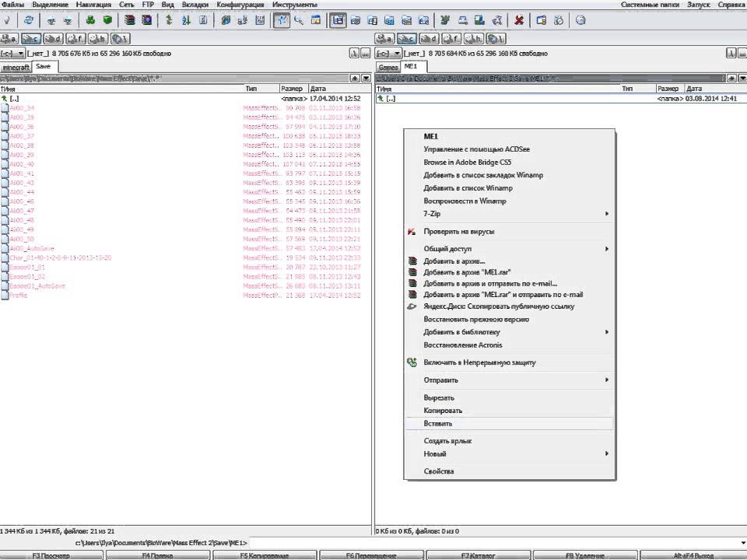
Task: Switch to Games tab in right panel
Action: pyautogui.click(x=388, y=67)
